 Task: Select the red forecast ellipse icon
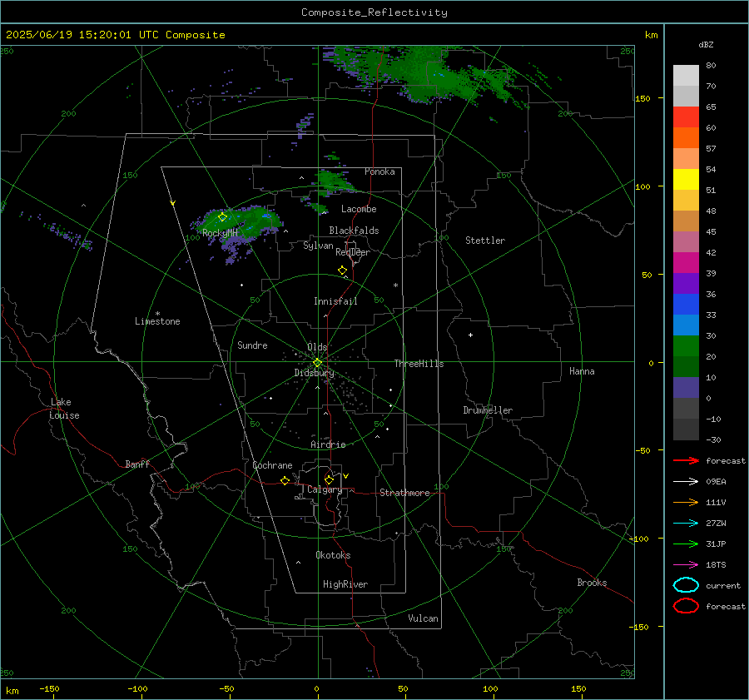tap(686, 606)
